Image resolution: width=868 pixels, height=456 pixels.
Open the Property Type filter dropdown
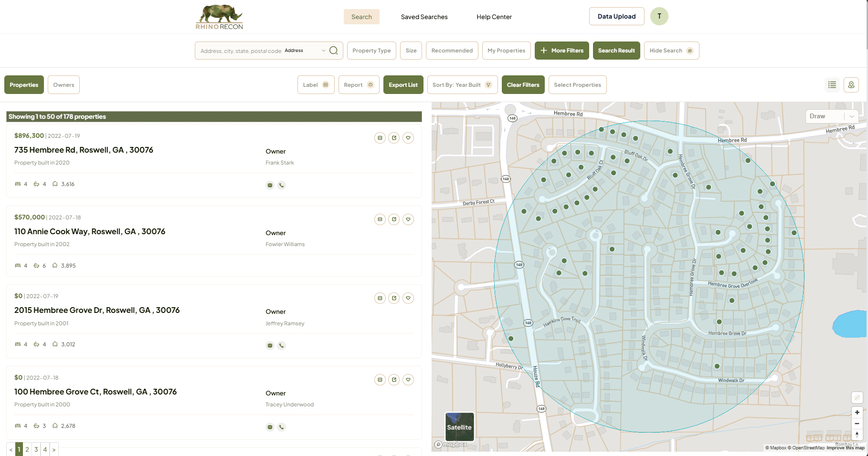tap(371, 51)
